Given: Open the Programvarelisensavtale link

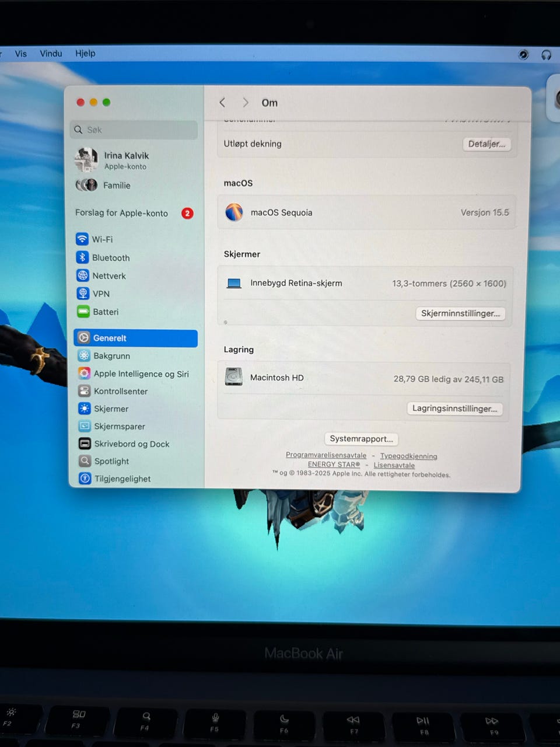Looking at the screenshot, I should coord(326,455).
